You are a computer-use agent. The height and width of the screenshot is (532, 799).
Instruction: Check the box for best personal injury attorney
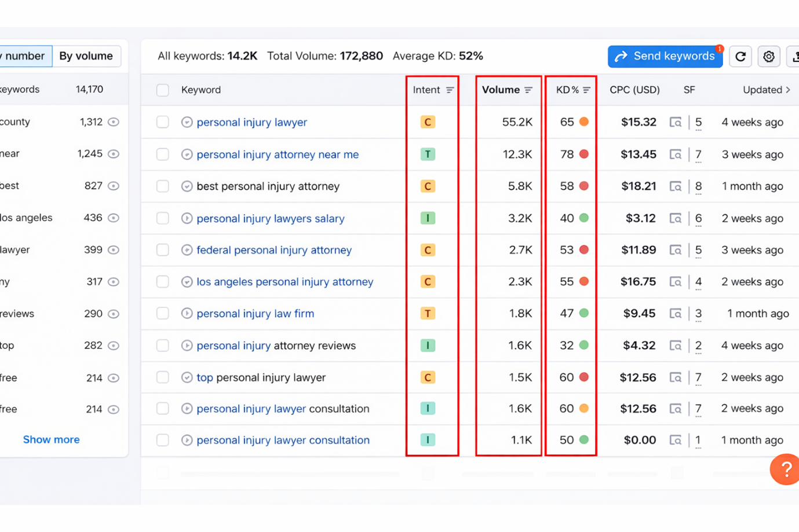(163, 186)
